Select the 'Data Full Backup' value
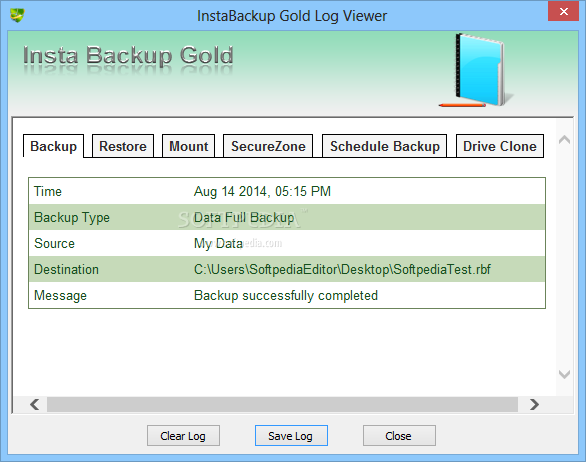The height and width of the screenshot is (462, 586). 244,218
